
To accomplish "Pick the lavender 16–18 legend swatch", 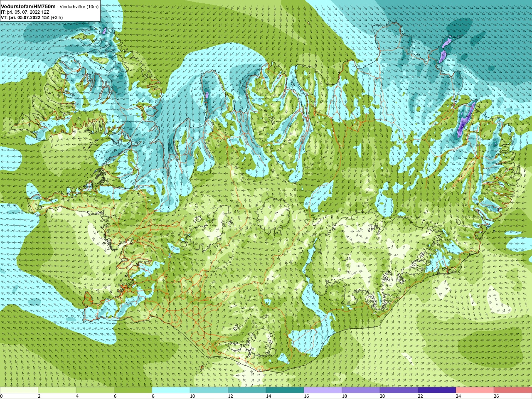I will coord(323,390).
